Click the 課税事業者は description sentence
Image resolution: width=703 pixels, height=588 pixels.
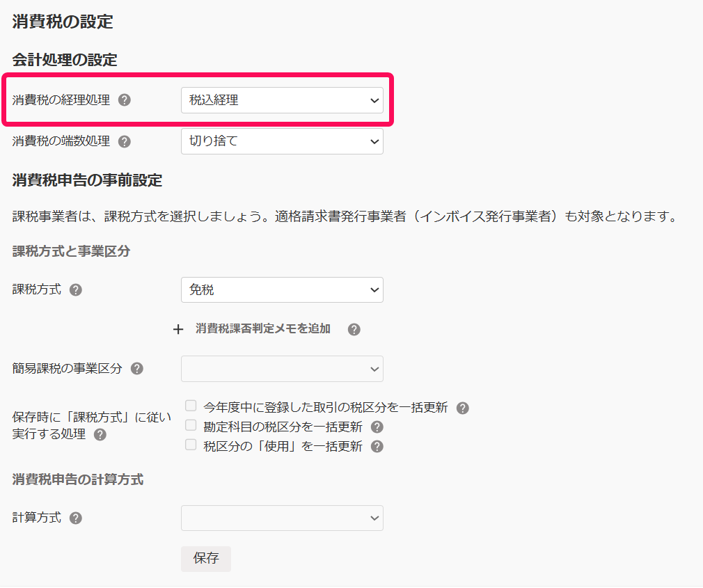click(345, 216)
